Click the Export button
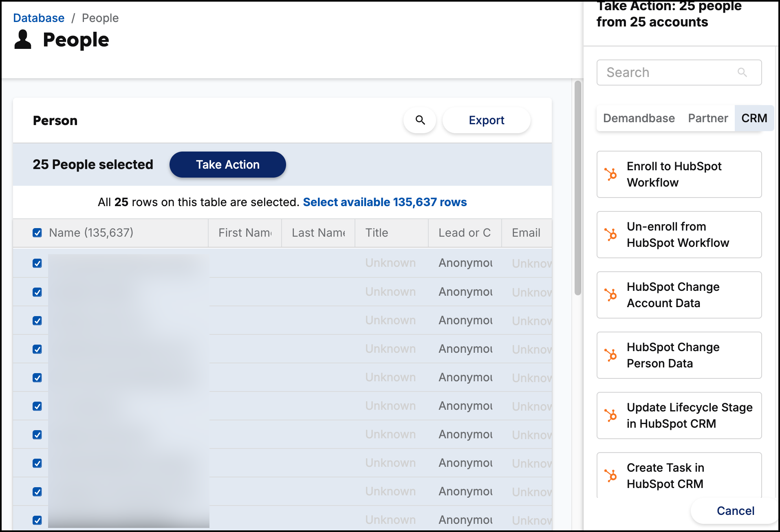The width and height of the screenshot is (780, 532). 487,120
